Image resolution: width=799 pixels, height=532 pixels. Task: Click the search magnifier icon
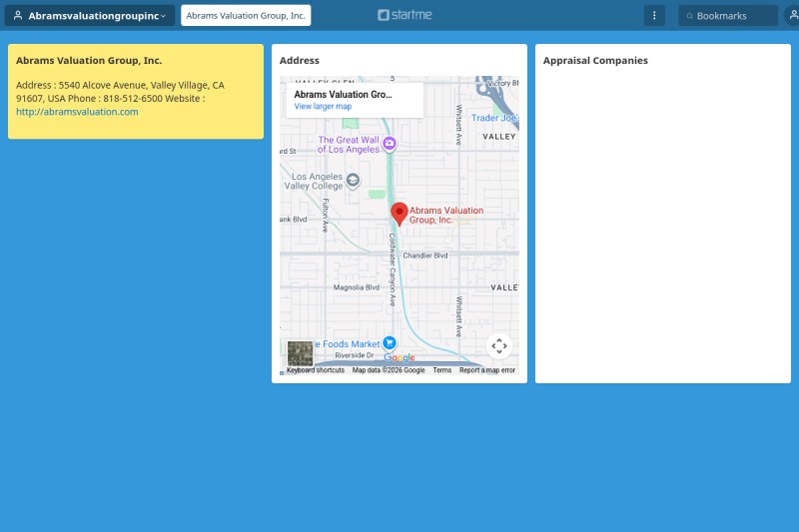[689, 16]
